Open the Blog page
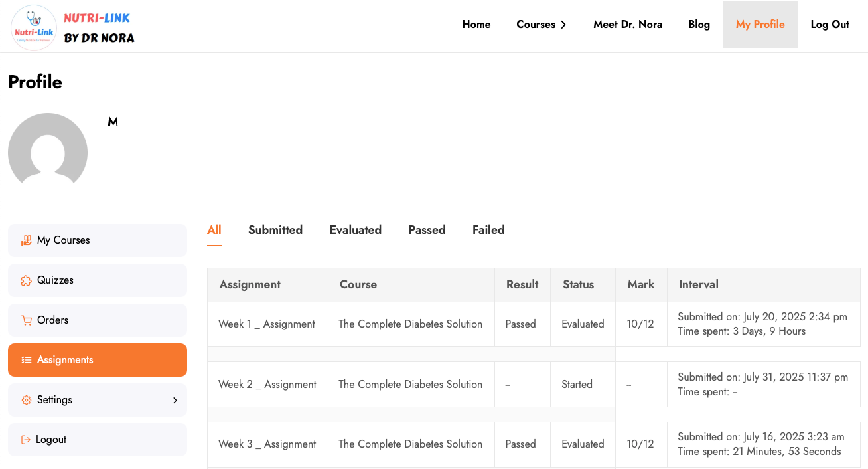868x469 pixels. click(699, 25)
